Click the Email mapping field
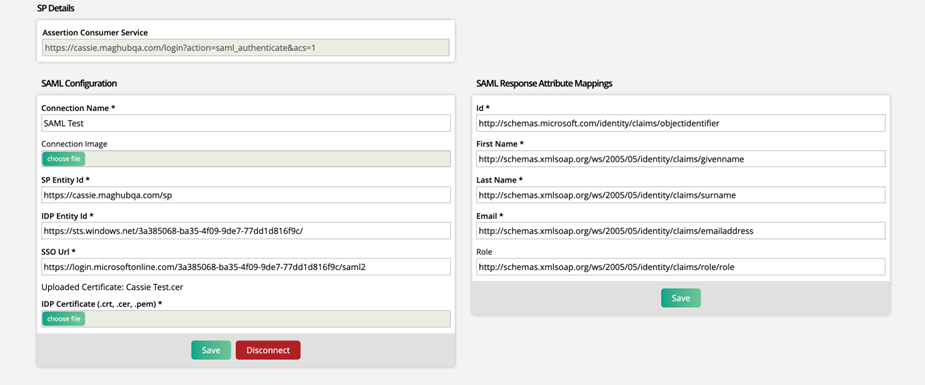925x385 pixels. pos(681,231)
